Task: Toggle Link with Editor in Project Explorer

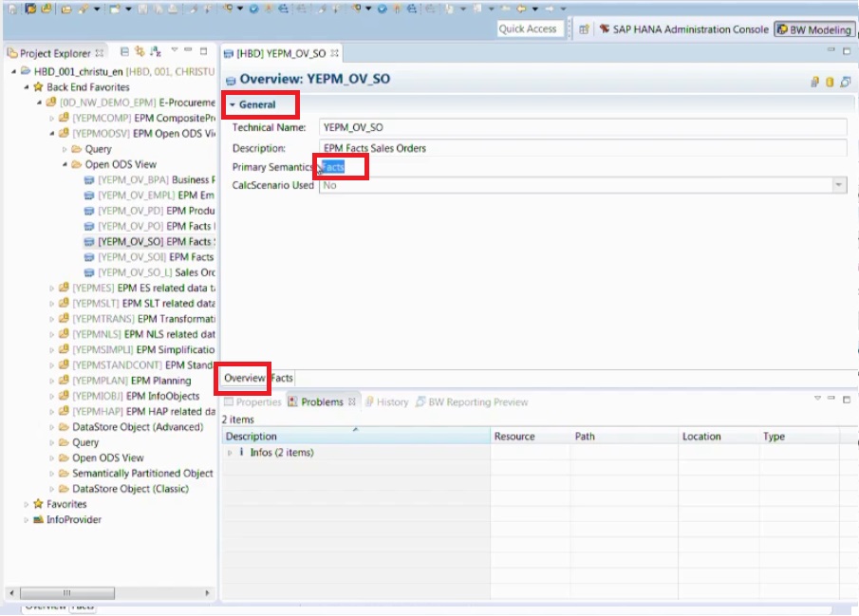Action: tap(140, 54)
